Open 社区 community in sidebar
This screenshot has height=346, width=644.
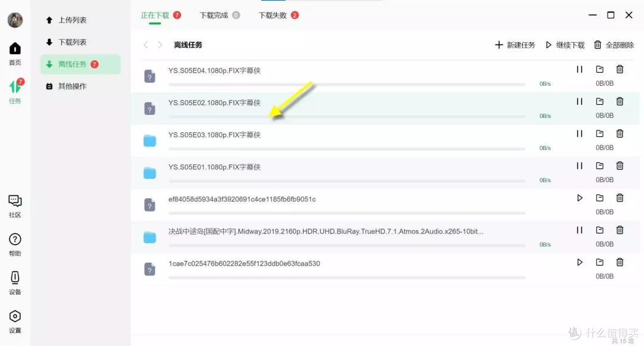[x=15, y=206]
